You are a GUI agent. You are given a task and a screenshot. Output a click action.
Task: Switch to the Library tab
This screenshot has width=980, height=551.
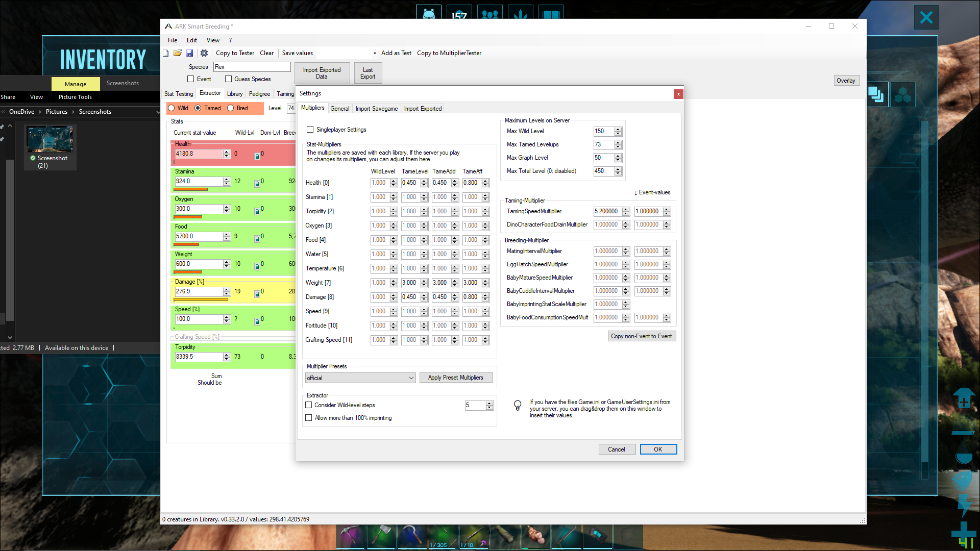point(235,93)
